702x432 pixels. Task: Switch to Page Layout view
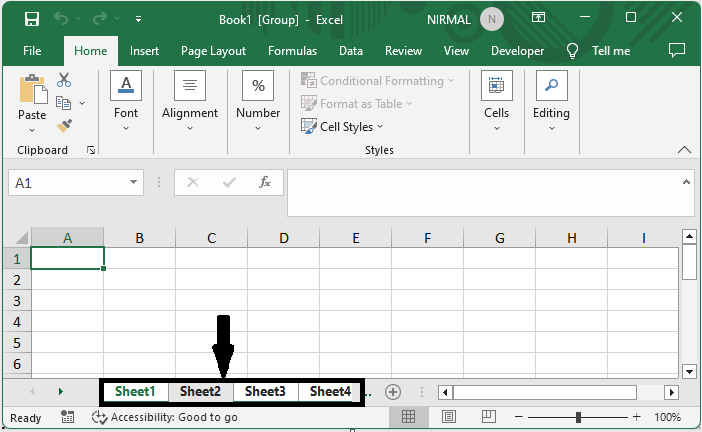449,417
